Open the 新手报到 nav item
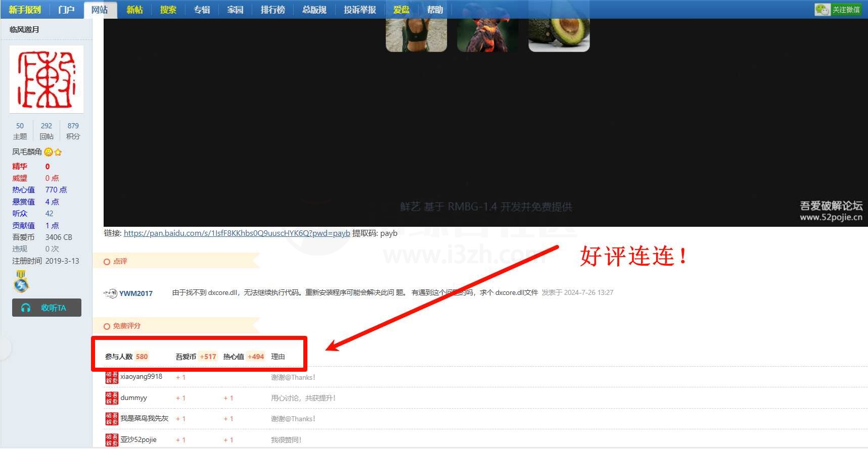 pyautogui.click(x=25, y=10)
